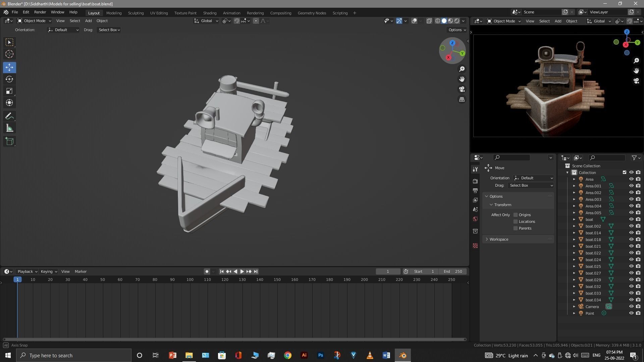Open the Orientation Default dropdown in tool header

click(63, 30)
